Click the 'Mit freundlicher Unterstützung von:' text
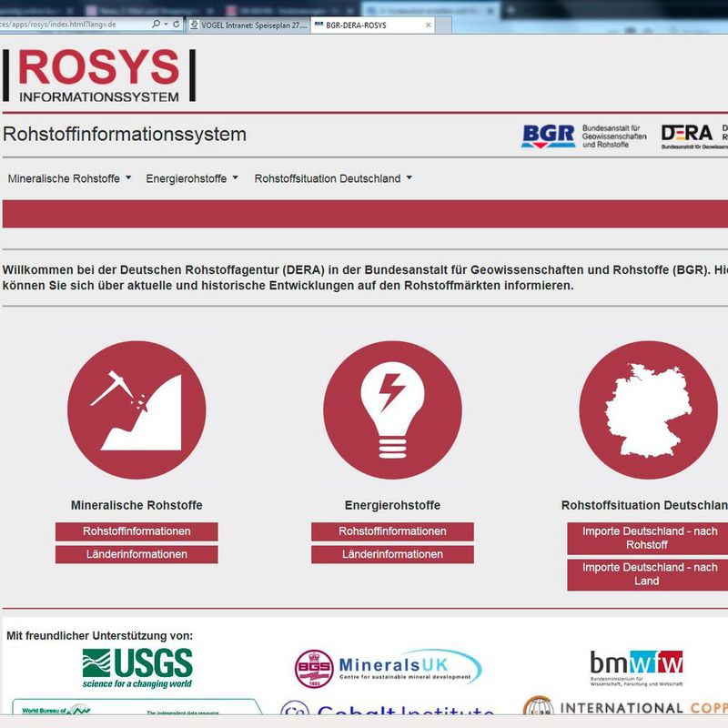 pyautogui.click(x=99, y=635)
